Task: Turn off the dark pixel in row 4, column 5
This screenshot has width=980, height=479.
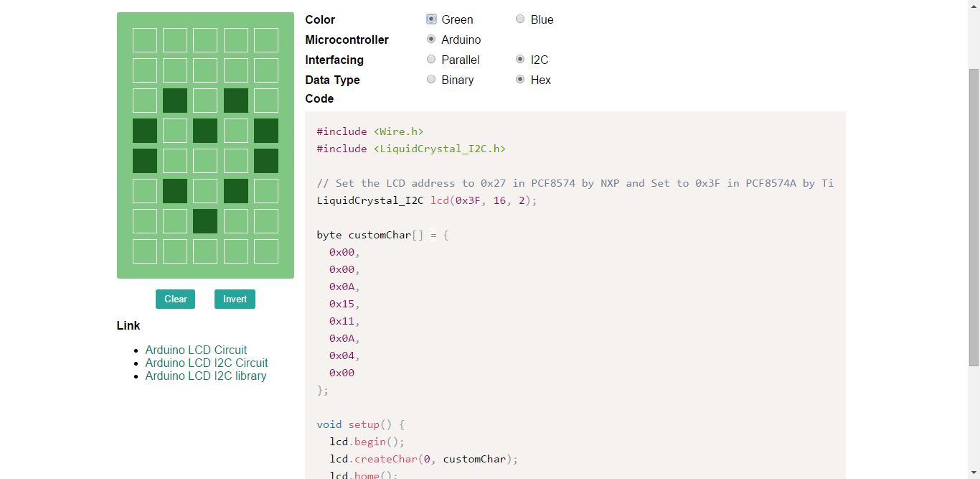Action: tap(266, 131)
